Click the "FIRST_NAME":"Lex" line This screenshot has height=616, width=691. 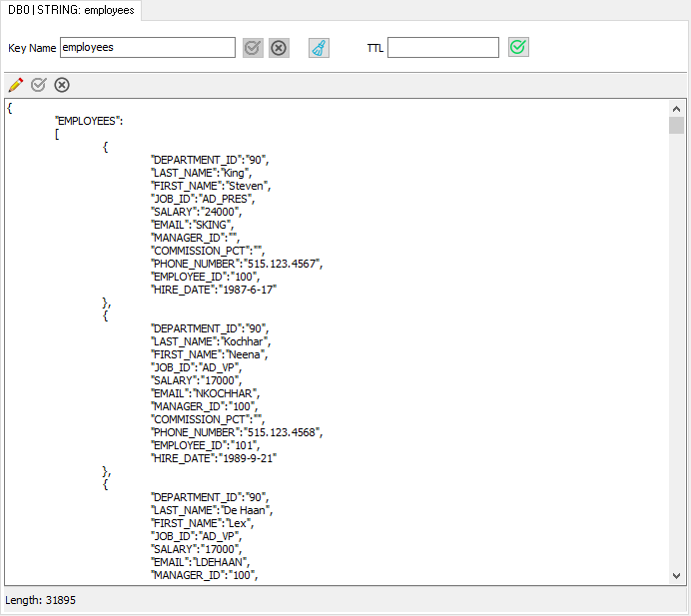203,523
